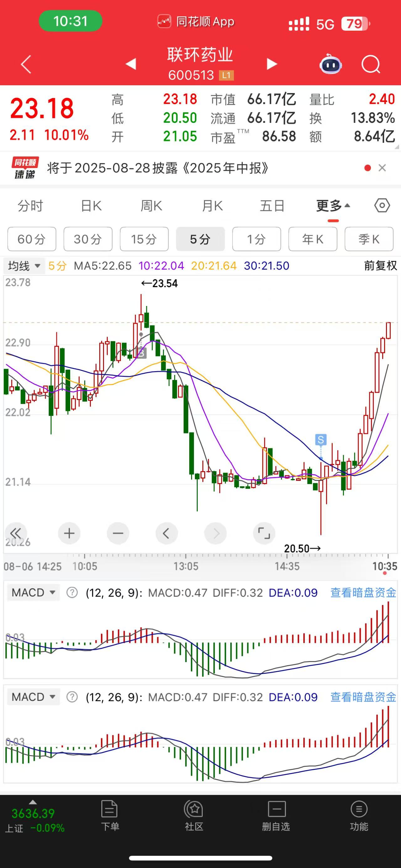Tap the 23.54 high marker on chart

pos(159,283)
